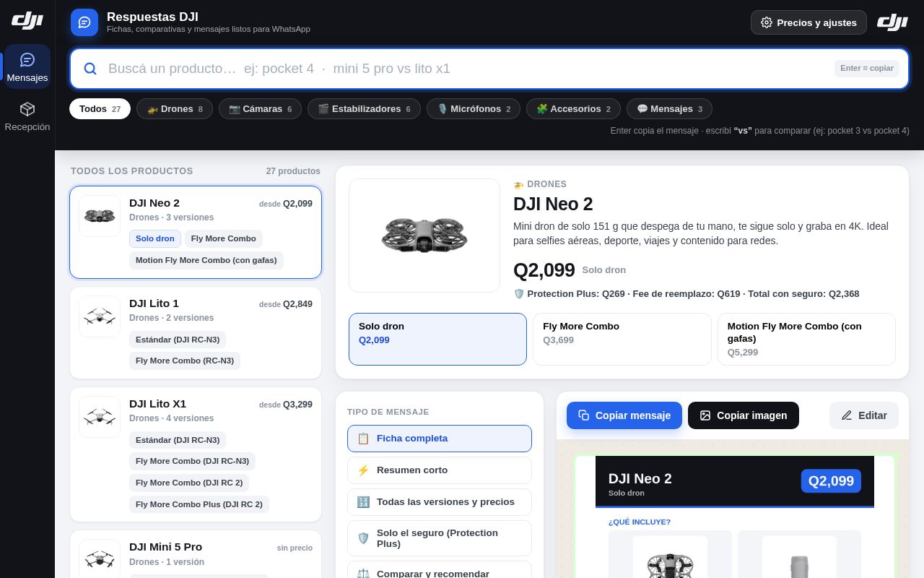Click Motion Fly More Combo (con gafas) chip
This screenshot has height=578, width=924.
[206, 260]
